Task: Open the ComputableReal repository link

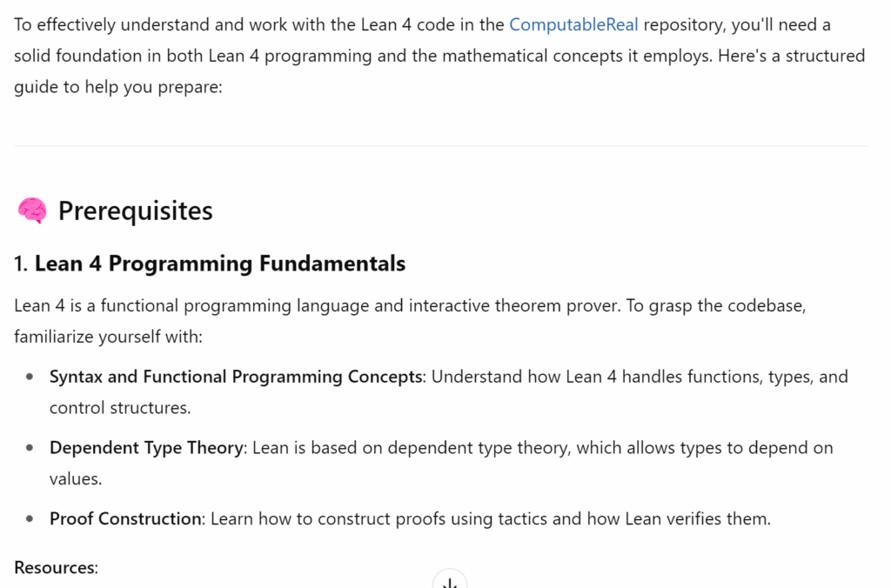Action: [x=573, y=25]
